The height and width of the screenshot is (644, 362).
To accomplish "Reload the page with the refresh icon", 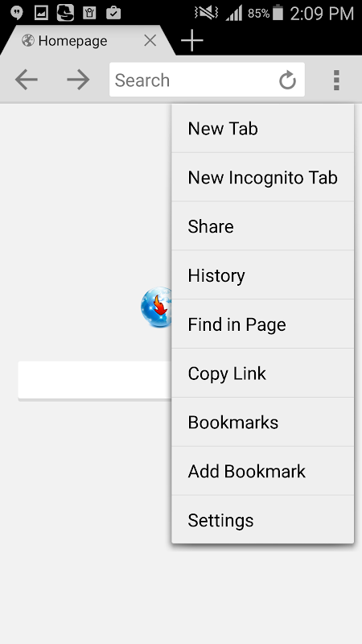I will pos(287,80).
